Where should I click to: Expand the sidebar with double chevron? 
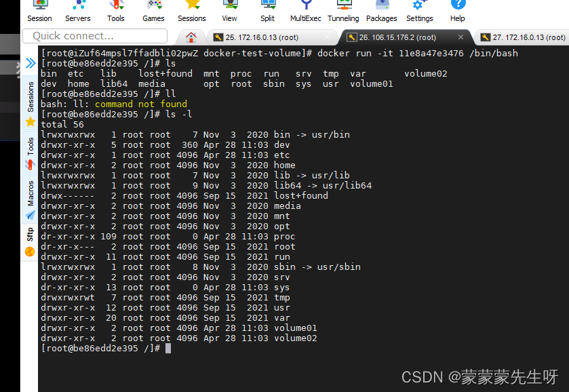click(x=31, y=63)
